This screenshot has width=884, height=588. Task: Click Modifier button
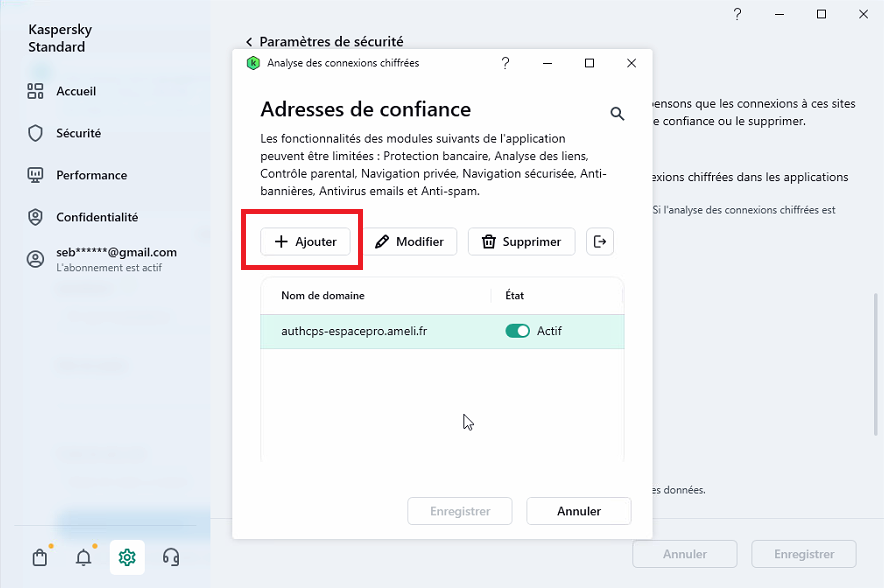(x=409, y=242)
